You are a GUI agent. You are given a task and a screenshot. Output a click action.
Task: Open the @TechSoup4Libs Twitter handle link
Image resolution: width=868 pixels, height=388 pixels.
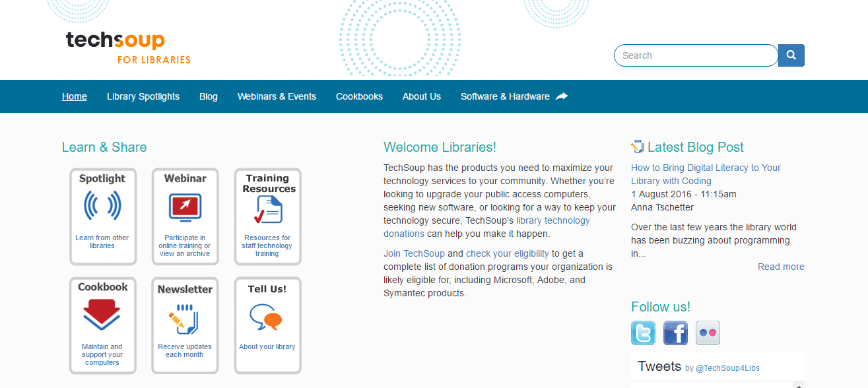(x=728, y=368)
